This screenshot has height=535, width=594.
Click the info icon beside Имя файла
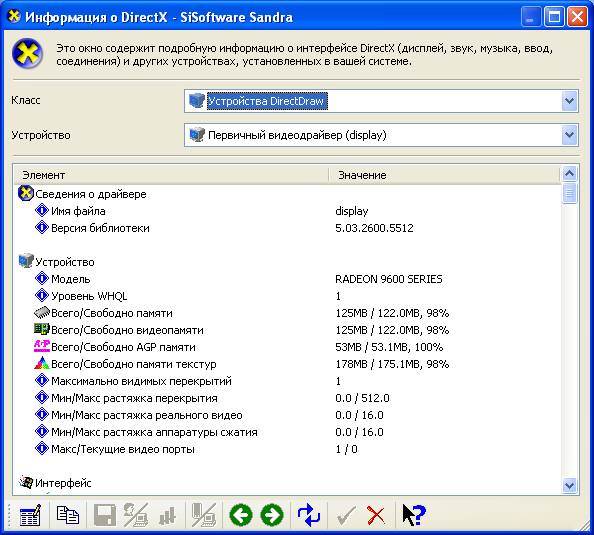pos(42,210)
